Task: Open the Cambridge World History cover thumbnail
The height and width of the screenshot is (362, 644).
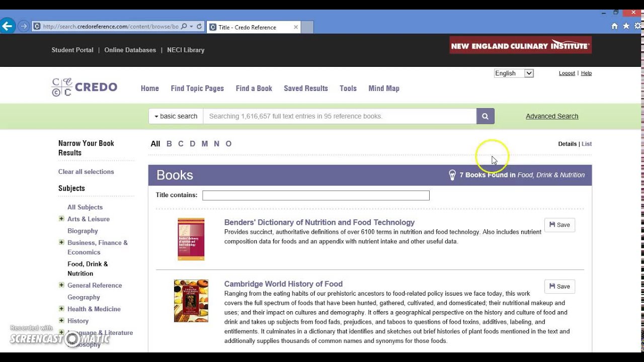Action: point(191,301)
